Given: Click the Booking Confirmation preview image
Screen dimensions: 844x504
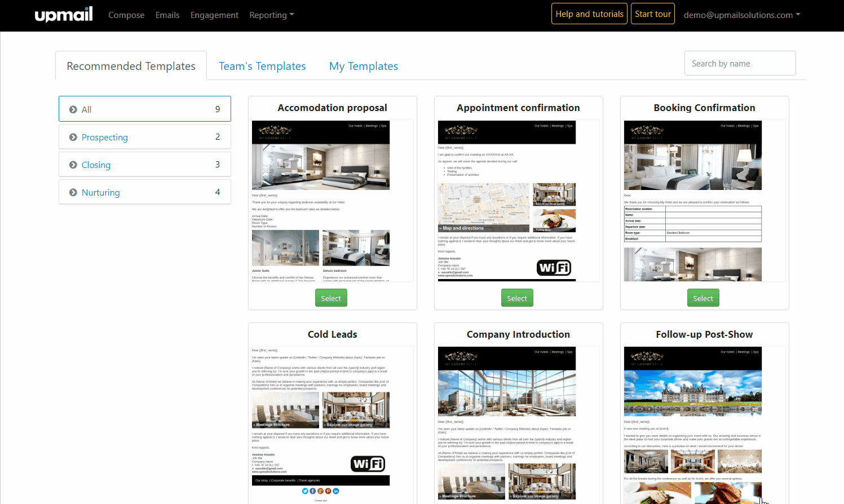Looking at the screenshot, I should (704, 201).
